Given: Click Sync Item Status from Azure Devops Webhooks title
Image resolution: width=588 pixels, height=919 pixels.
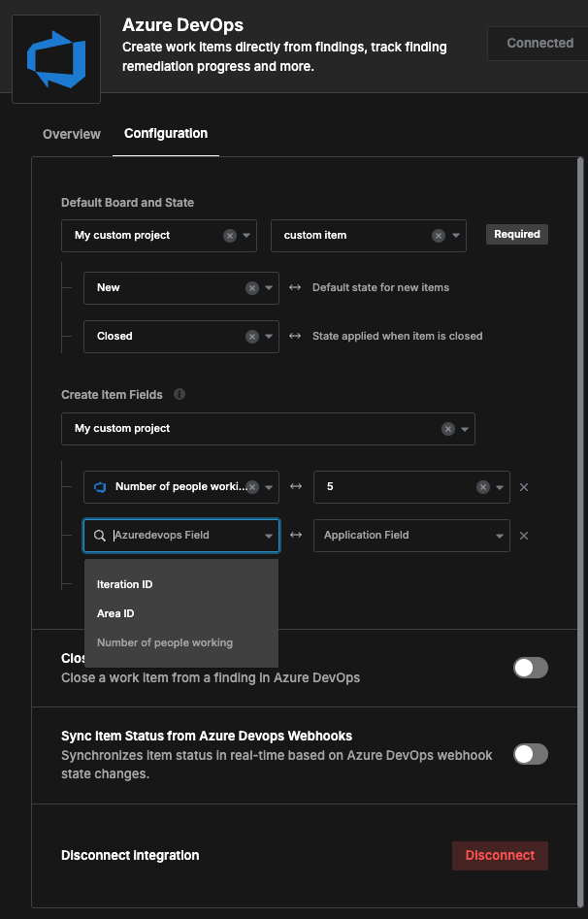Looking at the screenshot, I should tap(207, 737).
